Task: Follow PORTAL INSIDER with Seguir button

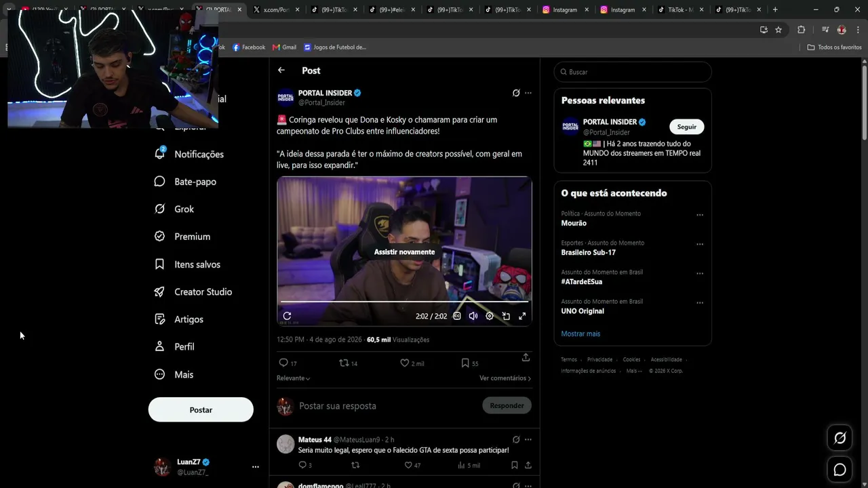Action: (687, 127)
